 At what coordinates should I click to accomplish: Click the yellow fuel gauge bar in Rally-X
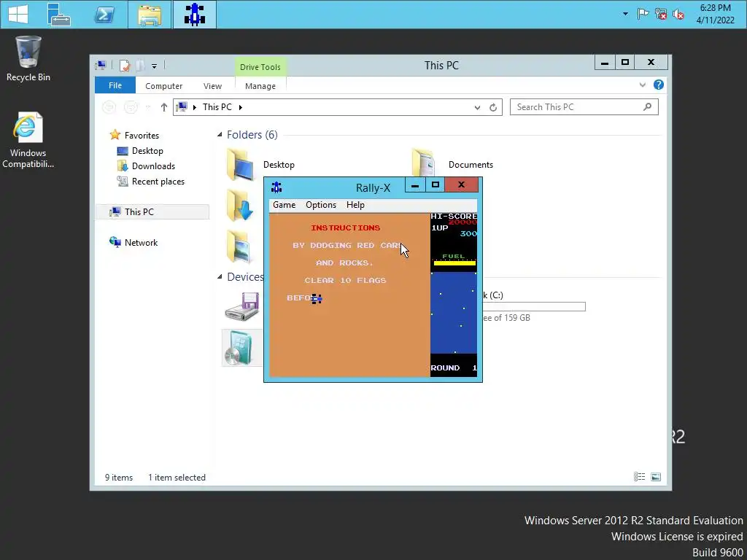pos(454,262)
